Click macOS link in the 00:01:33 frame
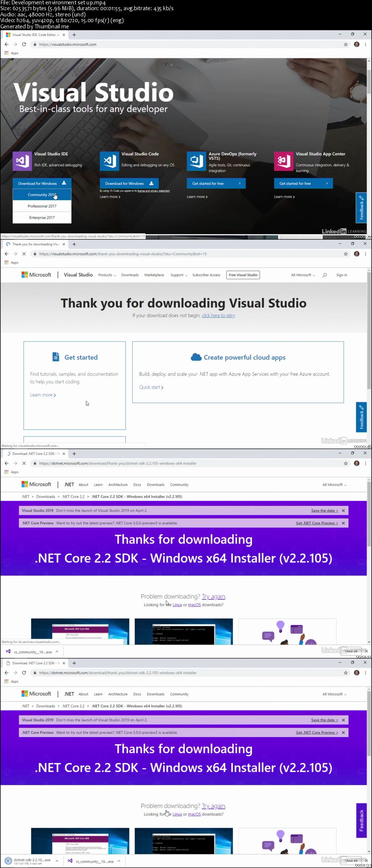The height and width of the screenshot is (868, 372). [194, 814]
